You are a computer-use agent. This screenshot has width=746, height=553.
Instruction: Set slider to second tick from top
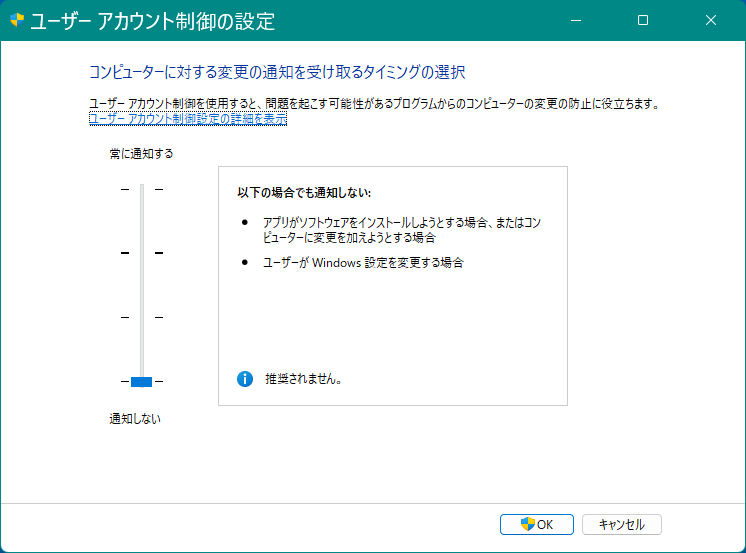point(142,253)
